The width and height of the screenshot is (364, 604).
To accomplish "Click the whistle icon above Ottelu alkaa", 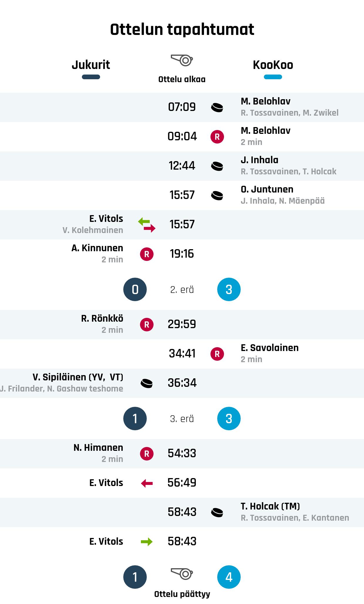I will click(x=182, y=60).
